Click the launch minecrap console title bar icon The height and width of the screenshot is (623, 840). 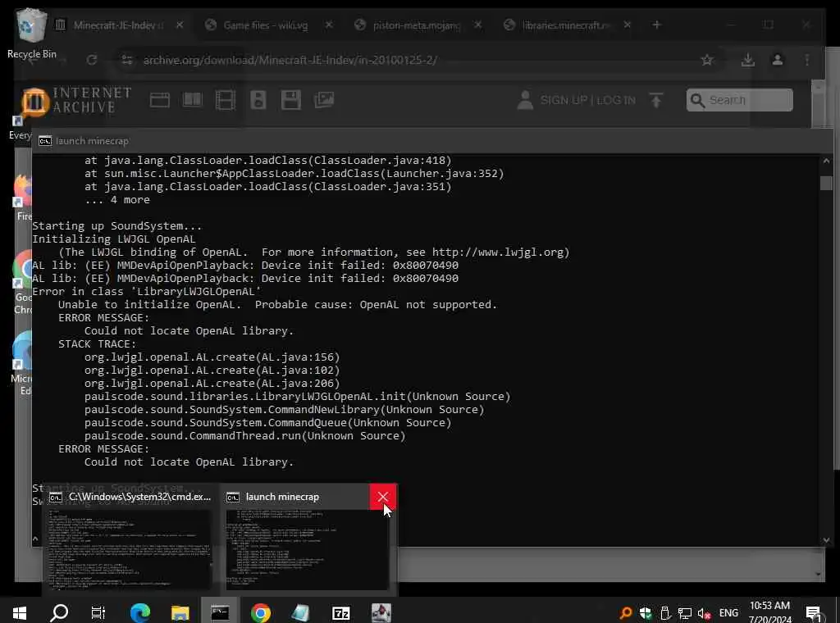(x=45, y=141)
